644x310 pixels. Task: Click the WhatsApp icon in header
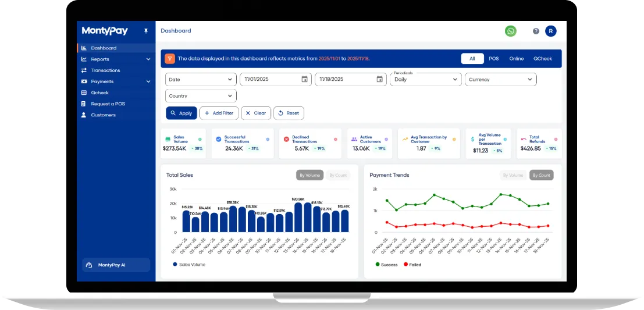(510, 31)
